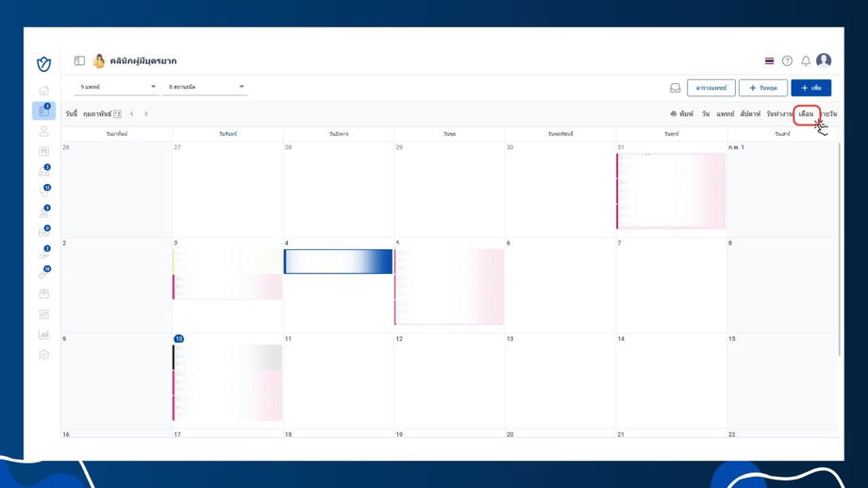Switch to the สัปดาห์ week view
This screenshot has width=868, height=488.
pos(750,114)
